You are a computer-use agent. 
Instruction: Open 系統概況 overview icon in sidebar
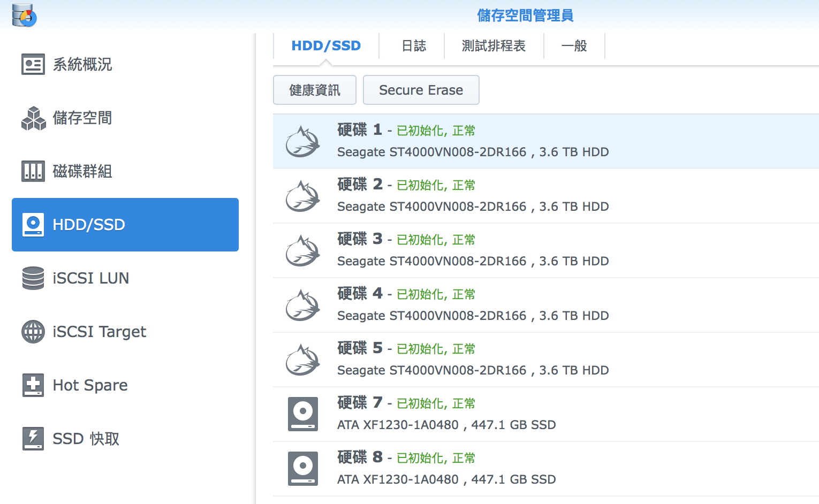[x=33, y=64]
